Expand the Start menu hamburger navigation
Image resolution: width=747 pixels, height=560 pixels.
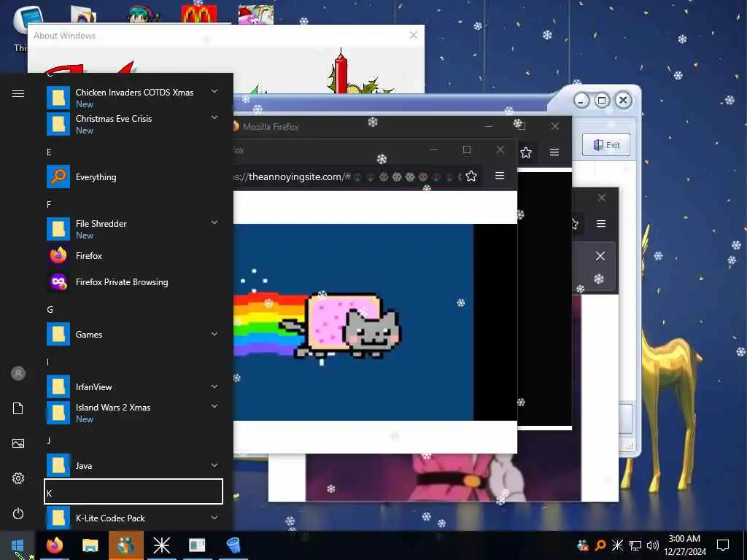click(x=18, y=93)
